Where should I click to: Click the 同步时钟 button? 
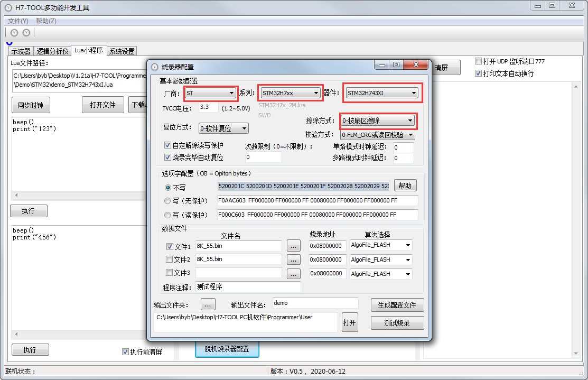31,105
